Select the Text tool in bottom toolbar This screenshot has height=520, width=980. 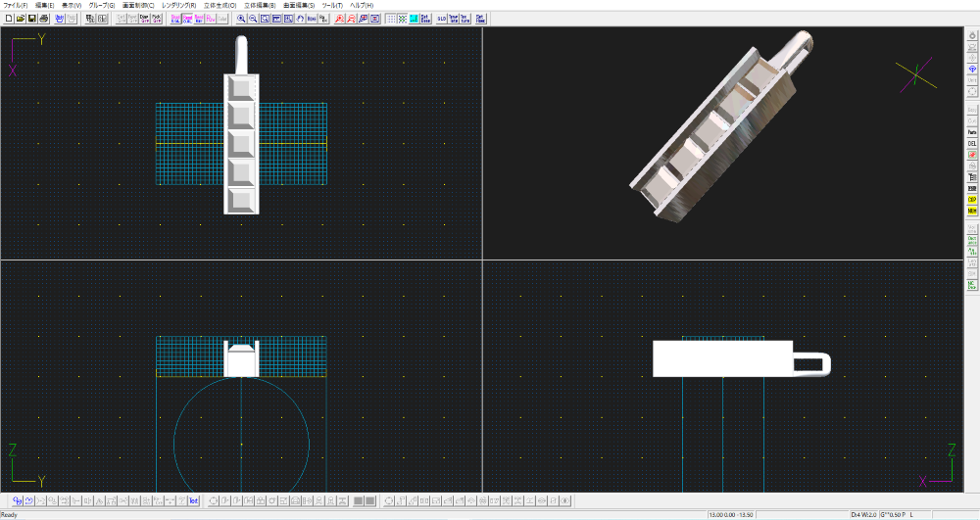click(x=194, y=501)
